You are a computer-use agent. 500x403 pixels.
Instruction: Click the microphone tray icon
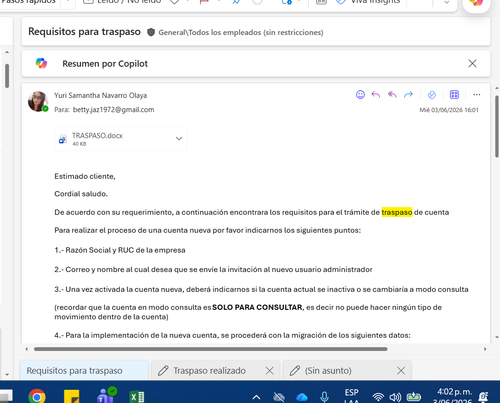click(324, 397)
